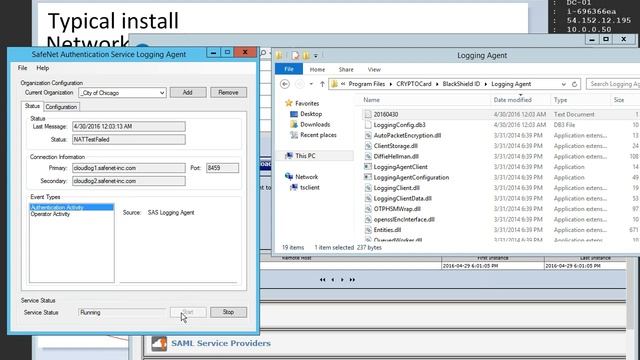The width and height of the screenshot is (640, 360).
Task: Select Favorites in navigation pane
Action: [307, 104]
